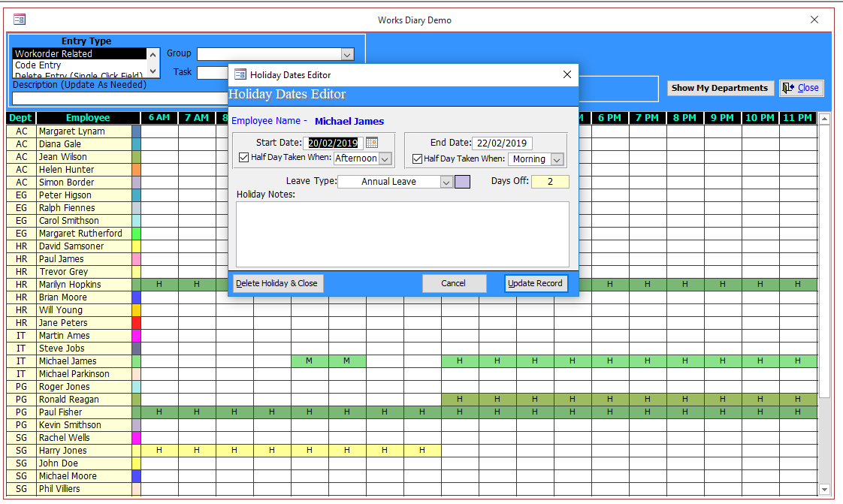Screen dimensions: 843x504
Task: Click the Holiday Dates Editor form icon
Action: 240,74
